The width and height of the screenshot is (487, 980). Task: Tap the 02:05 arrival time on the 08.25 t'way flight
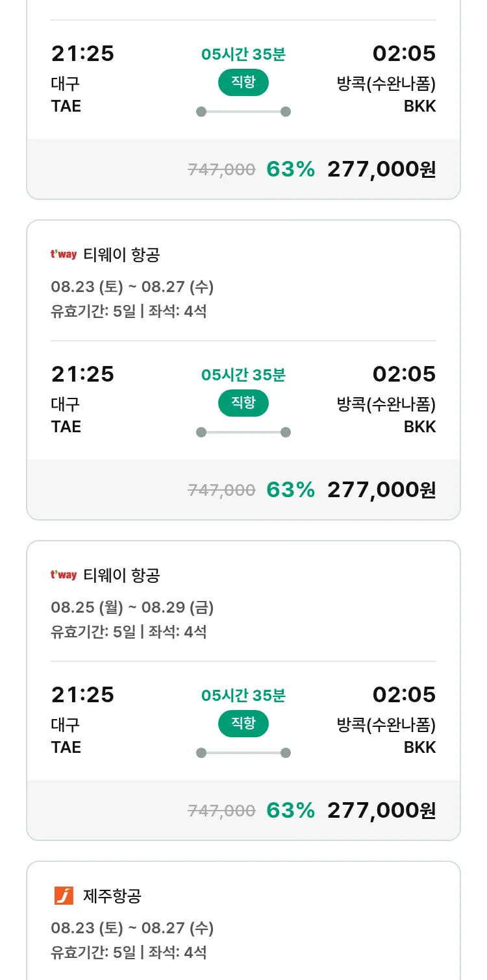click(x=404, y=695)
